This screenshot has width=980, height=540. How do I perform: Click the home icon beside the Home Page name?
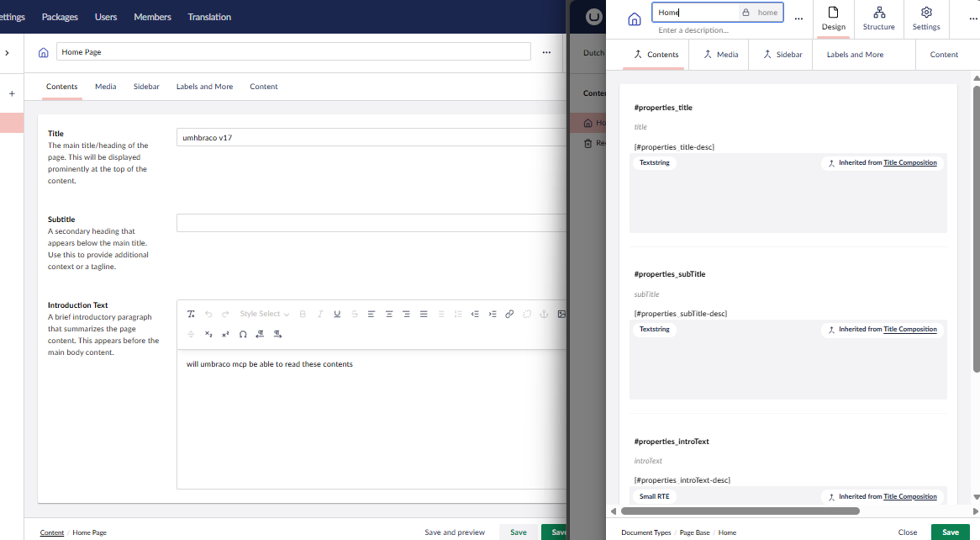(43, 51)
